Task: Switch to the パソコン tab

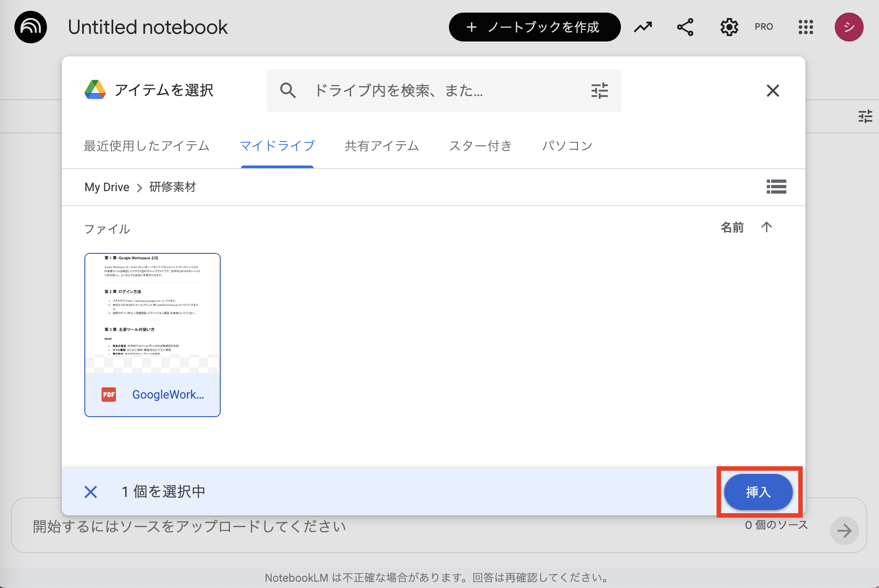Action: pos(567,146)
